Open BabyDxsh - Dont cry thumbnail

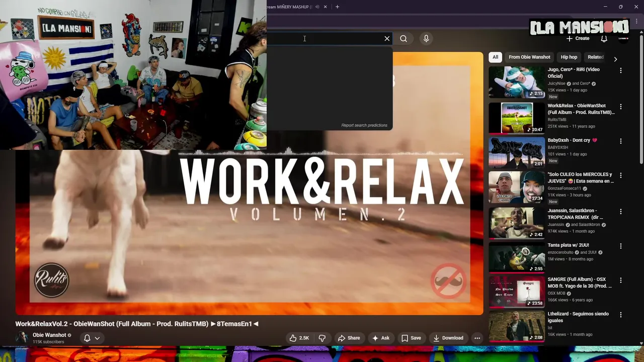point(517,152)
